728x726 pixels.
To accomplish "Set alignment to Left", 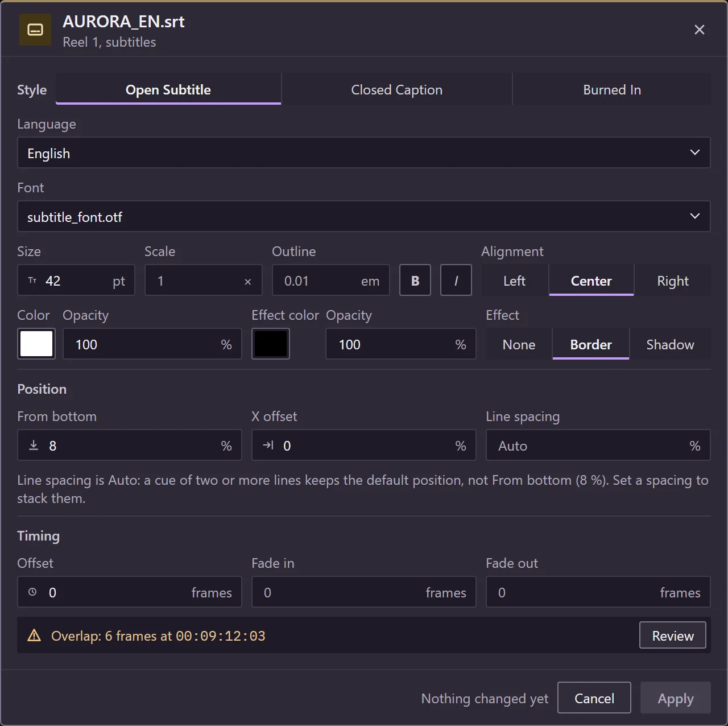I will click(515, 280).
